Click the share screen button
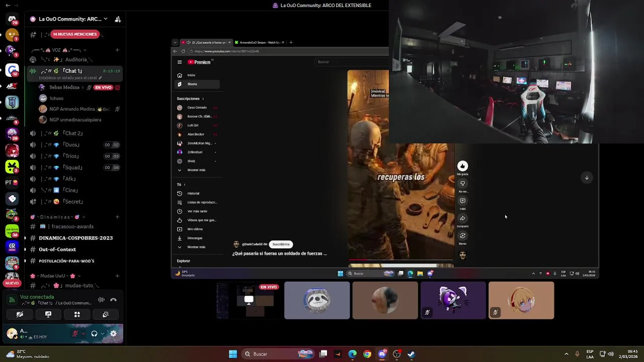The image size is (644, 362). pyautogui.click(x=48, y=314)
